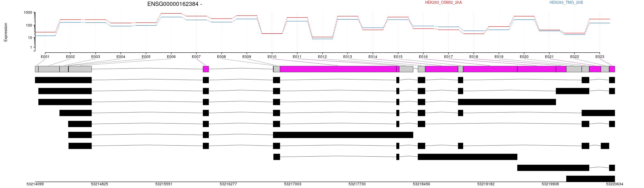Click exon label E005

(x=146, y=57)
